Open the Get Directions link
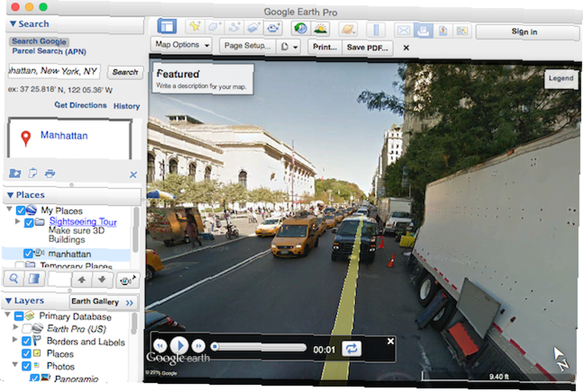Image resolution: width=583 pixels, height=392 pixels. tap(80, 105)
